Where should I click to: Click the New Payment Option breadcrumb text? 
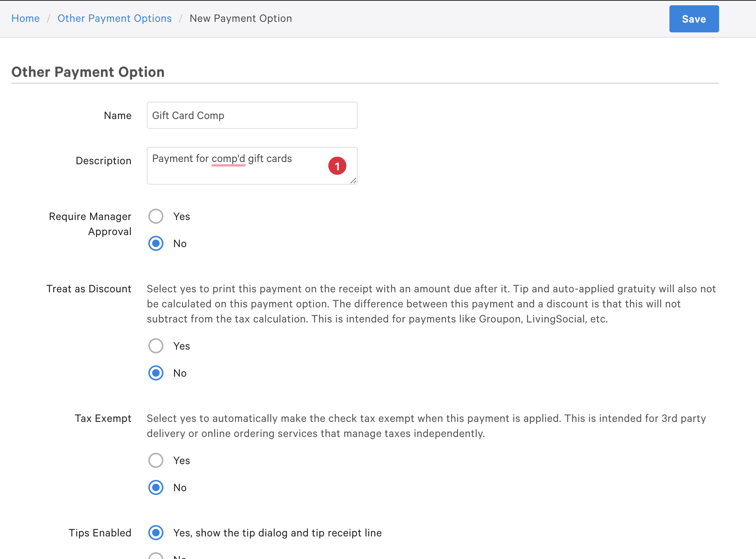coord(241,18)
